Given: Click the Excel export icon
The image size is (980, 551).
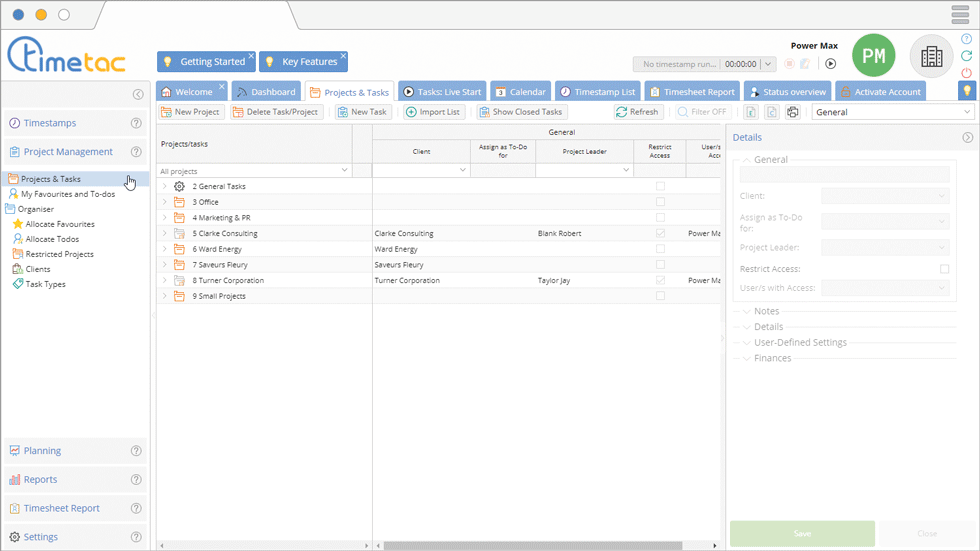Looking at the screenshot, I should pyautogui.click(x=751, y=112).
